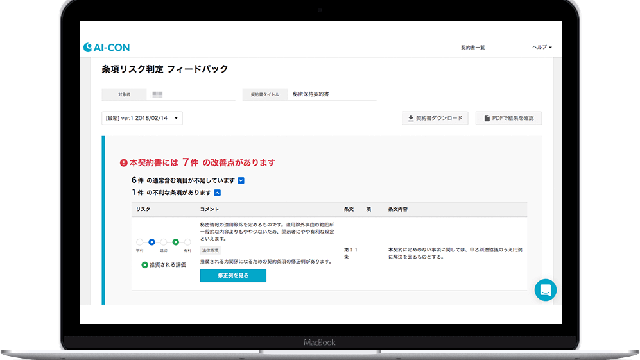Click the PDF results confirmation button

pos(509,118)
